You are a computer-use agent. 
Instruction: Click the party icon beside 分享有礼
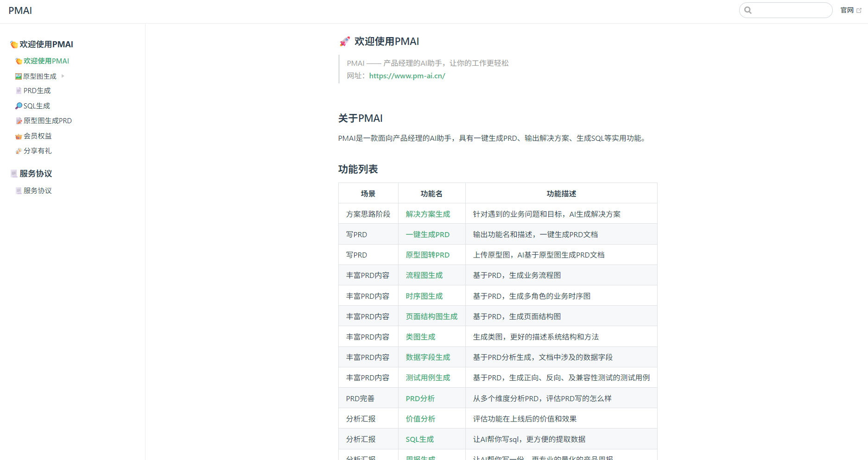point(19,151)
